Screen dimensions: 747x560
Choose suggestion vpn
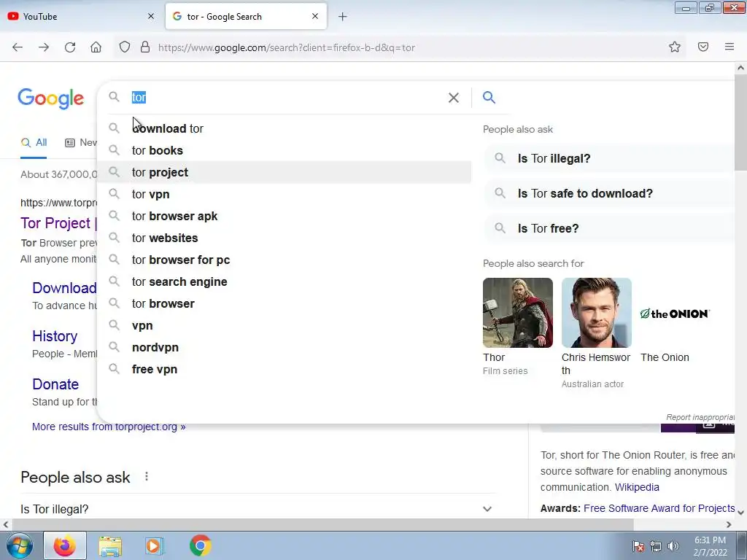(284, 326)
